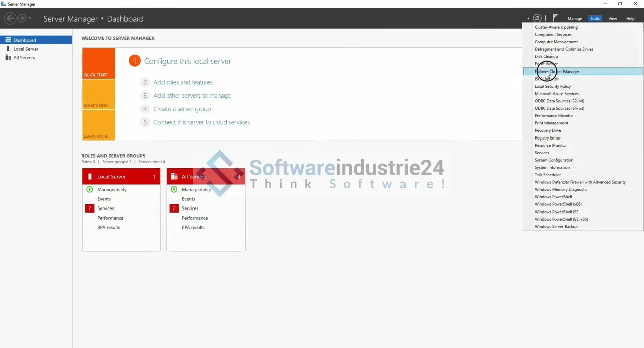Select the Dashboard sidebar item

[36, 40]
